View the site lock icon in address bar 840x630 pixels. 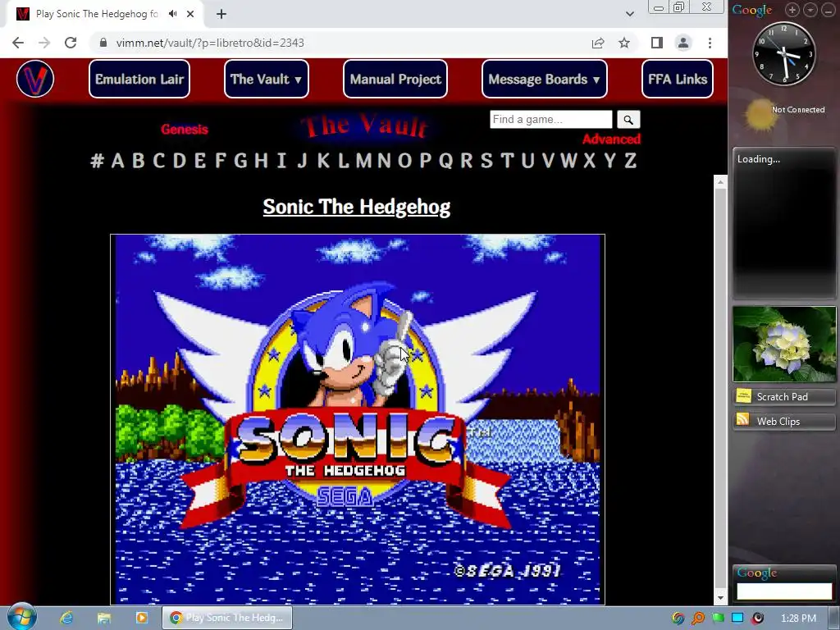pos(103,43)
